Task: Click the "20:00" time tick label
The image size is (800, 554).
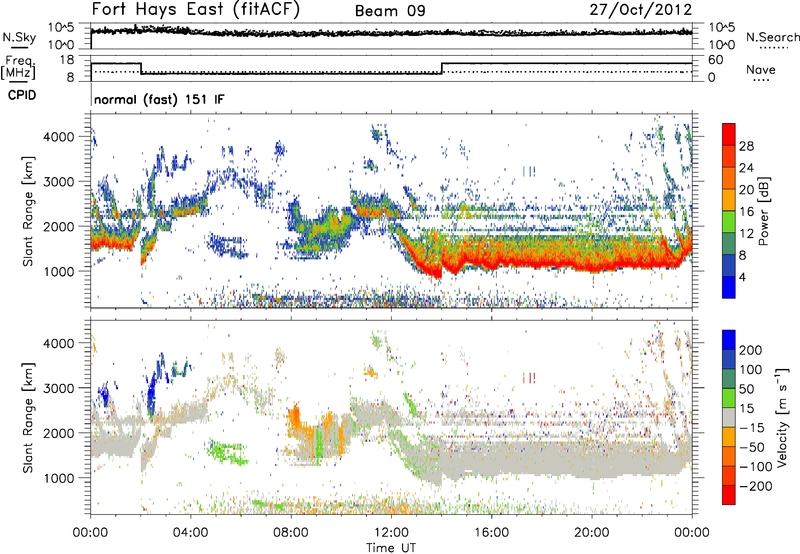Action: coord(591,533)
